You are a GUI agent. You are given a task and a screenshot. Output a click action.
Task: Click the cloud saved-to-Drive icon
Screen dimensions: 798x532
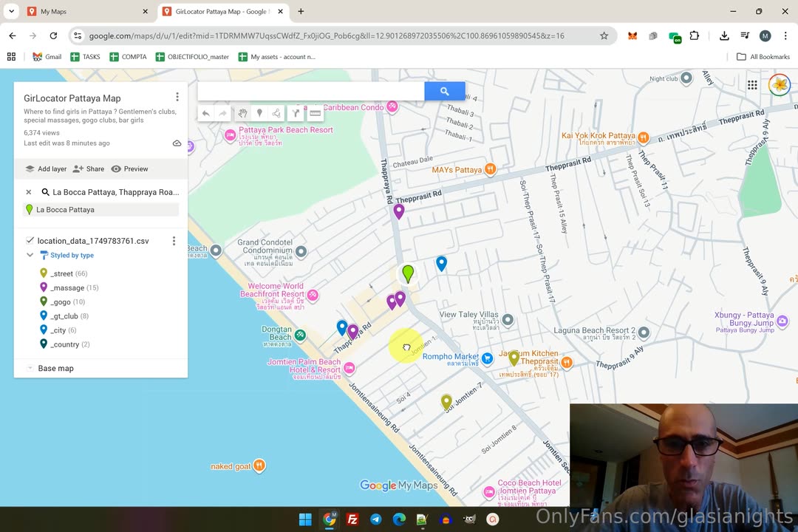[x=177, y=143]
